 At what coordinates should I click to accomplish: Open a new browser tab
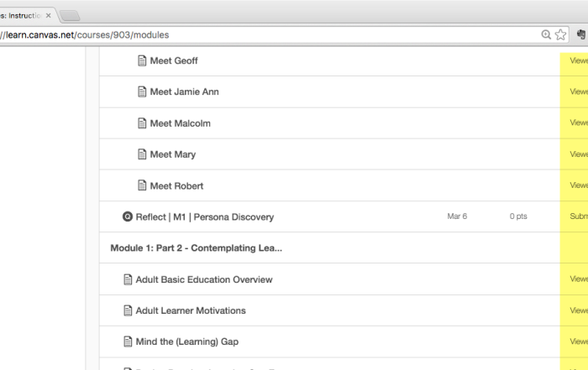coord(71,15)
